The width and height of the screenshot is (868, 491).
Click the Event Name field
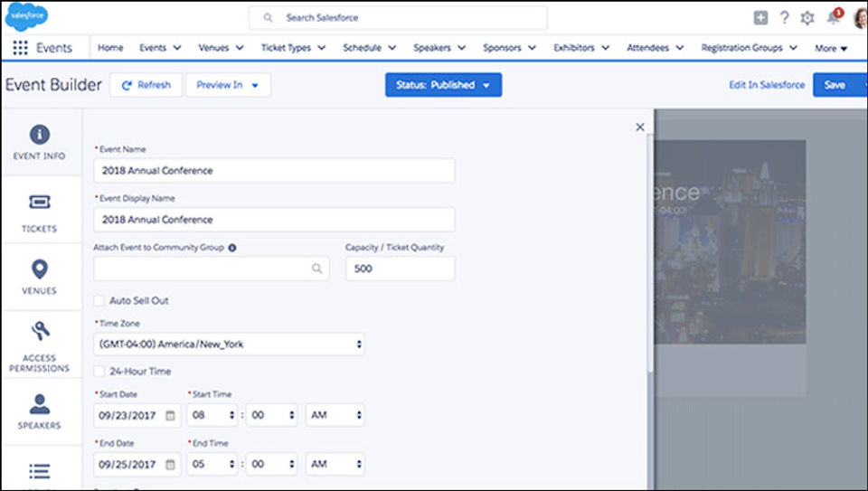[x=275, y=171]
